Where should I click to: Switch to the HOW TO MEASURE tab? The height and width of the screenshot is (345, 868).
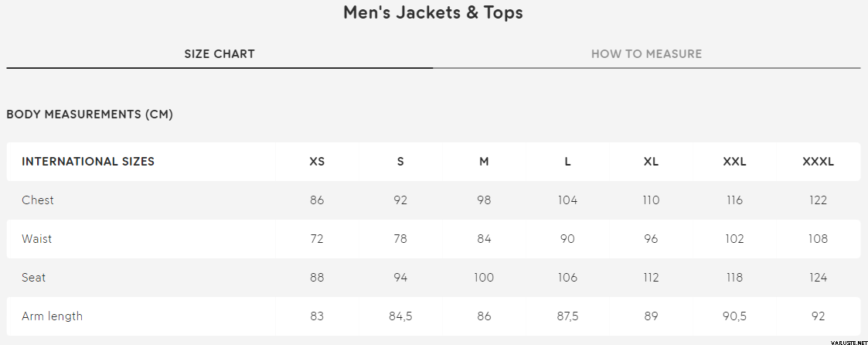pyautogui.click(x=647, y=53)
